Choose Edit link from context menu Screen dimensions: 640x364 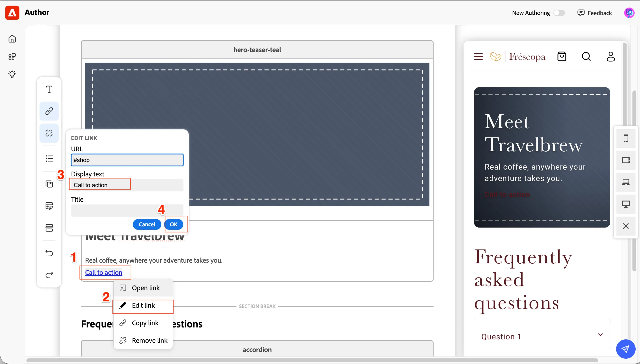[x=143, y=306]
